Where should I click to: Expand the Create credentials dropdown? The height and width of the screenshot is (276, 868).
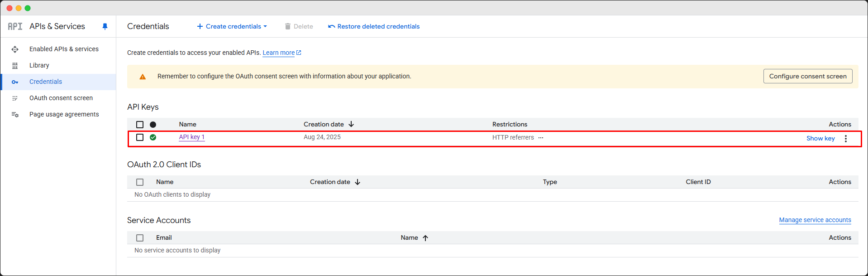[232, 26]
